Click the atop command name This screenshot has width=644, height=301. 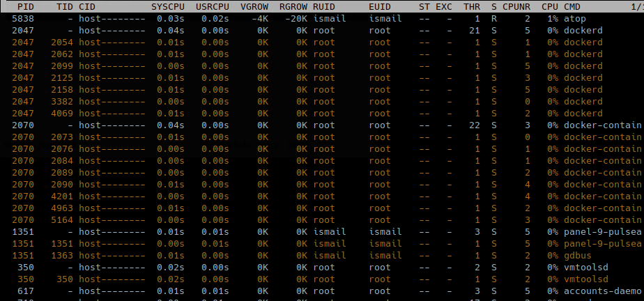[575, 19]
